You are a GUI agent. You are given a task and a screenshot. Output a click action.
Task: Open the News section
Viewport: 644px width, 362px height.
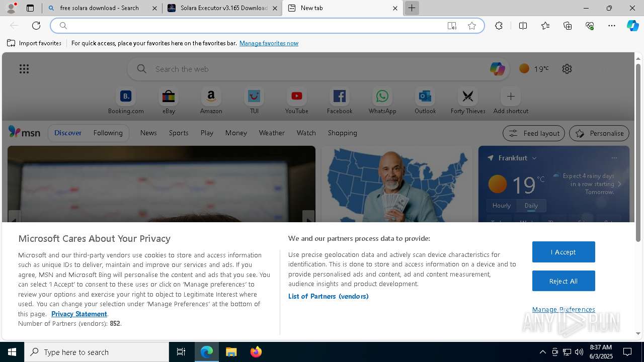pyautogui.click(x=148, y=133)
